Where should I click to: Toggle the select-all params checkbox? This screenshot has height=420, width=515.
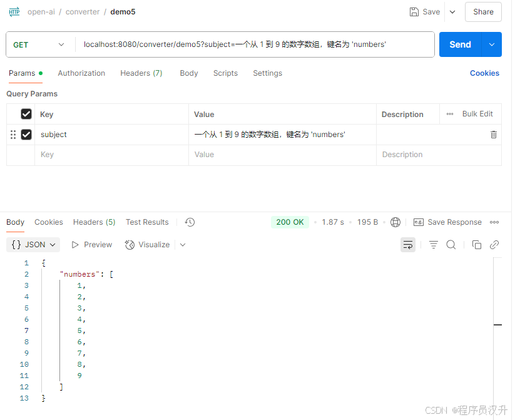tap(26, 114)
